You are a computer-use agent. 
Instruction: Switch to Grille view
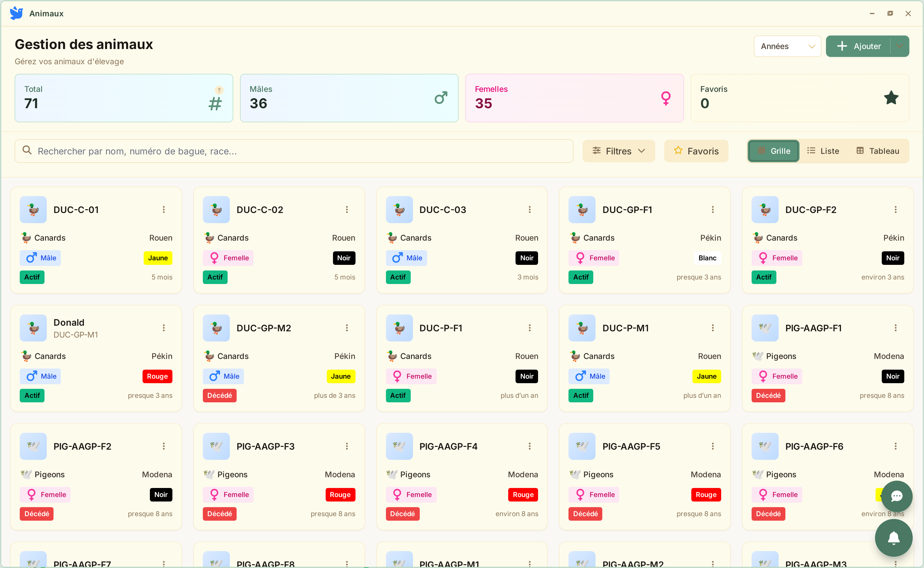pyautogui.click(x=773, y=151)
